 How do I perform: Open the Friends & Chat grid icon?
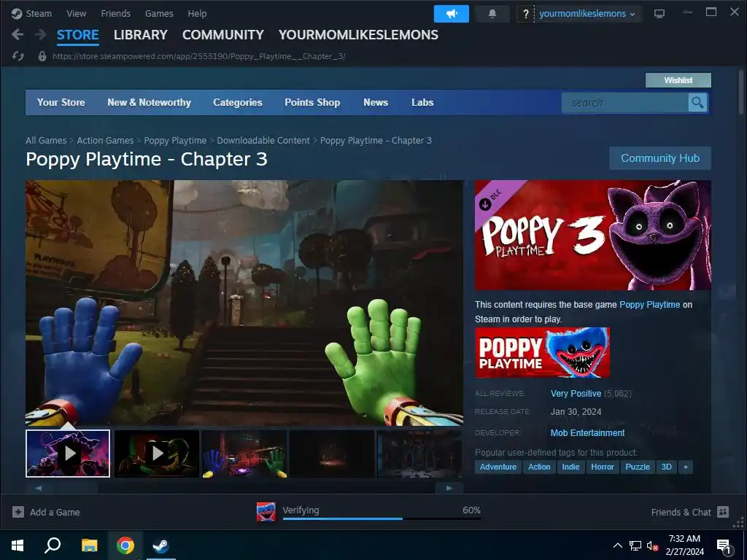point(723,512)
